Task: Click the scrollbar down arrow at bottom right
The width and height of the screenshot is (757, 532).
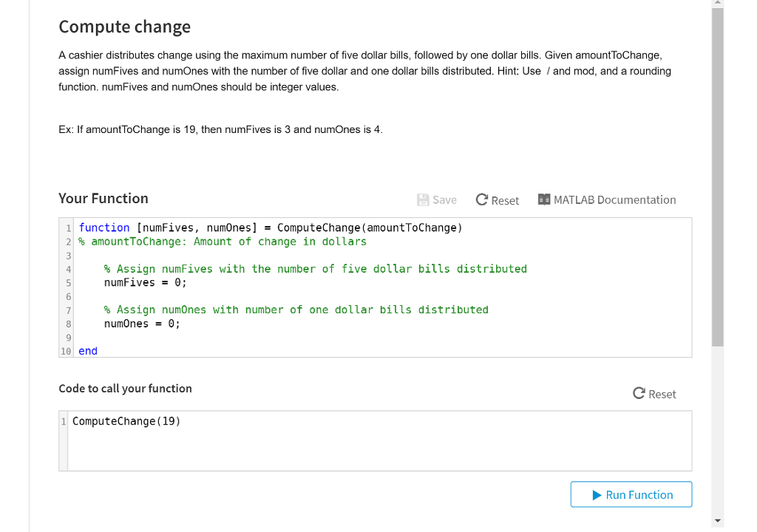Action: (x=716, y=522)
